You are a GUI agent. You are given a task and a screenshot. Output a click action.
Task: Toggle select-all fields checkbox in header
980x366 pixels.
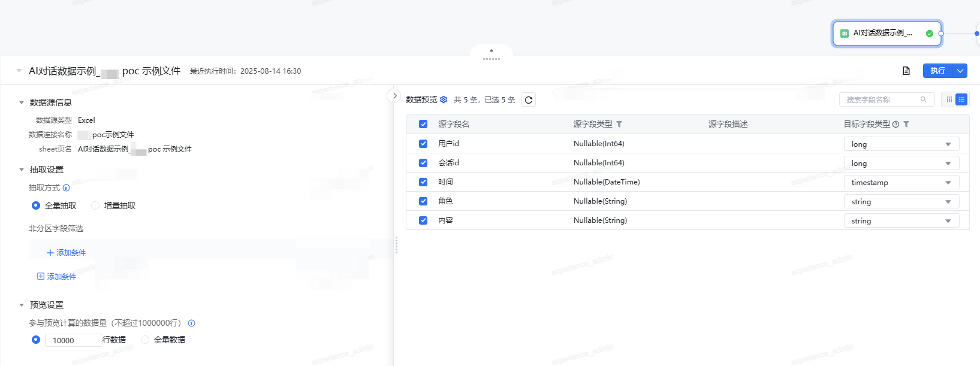coord(423,124)
